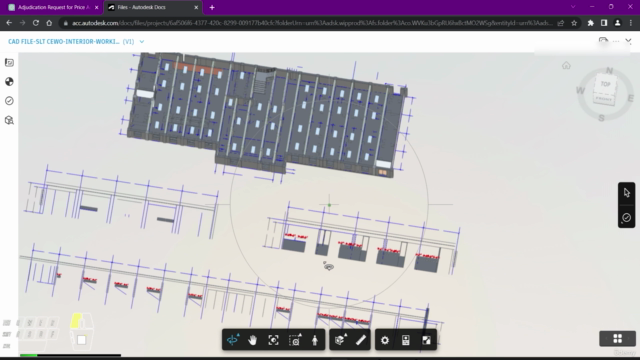
Task: Open browser extensions puzzle icon
Action: (591, 23)
